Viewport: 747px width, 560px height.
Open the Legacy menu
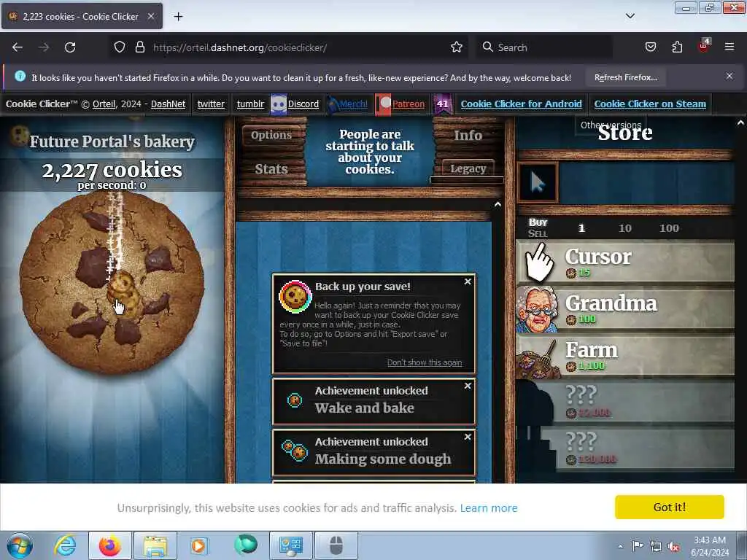click(x=468, y=168)
